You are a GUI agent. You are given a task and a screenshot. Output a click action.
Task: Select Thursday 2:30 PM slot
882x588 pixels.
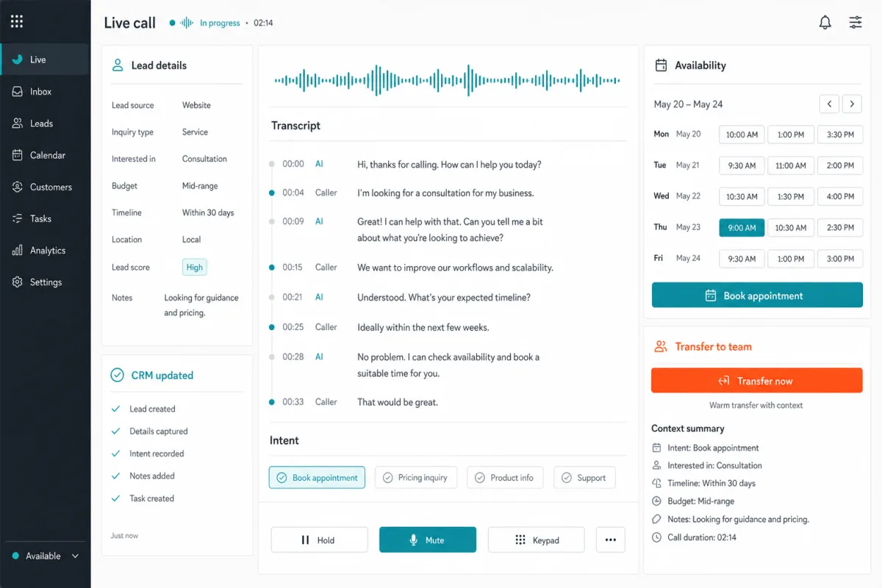(839, 228)
